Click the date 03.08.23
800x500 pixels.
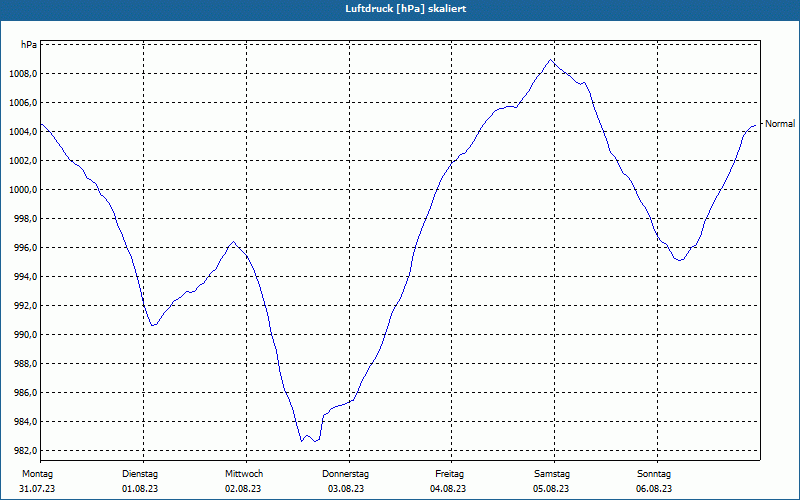click(346, 489)
